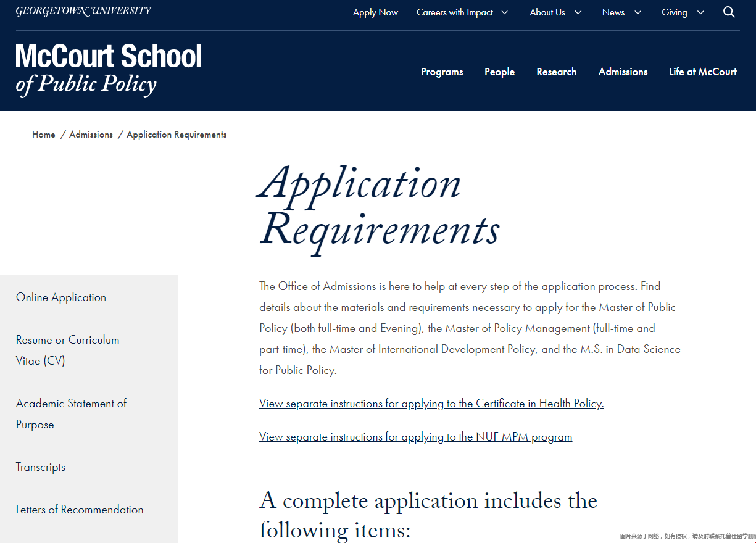The image size is (756, 543).
Task: Open the Programs navigation item
Action: pyautogui.click(x=442, y=72)
